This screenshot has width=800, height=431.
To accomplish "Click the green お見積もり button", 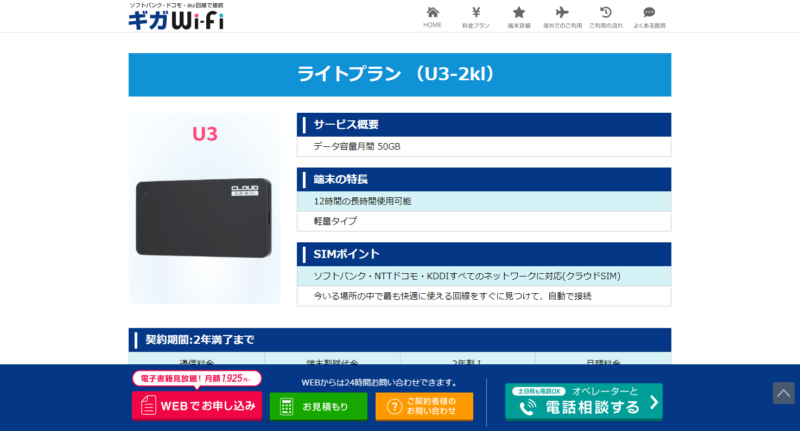I will click(x=318, y=407).
